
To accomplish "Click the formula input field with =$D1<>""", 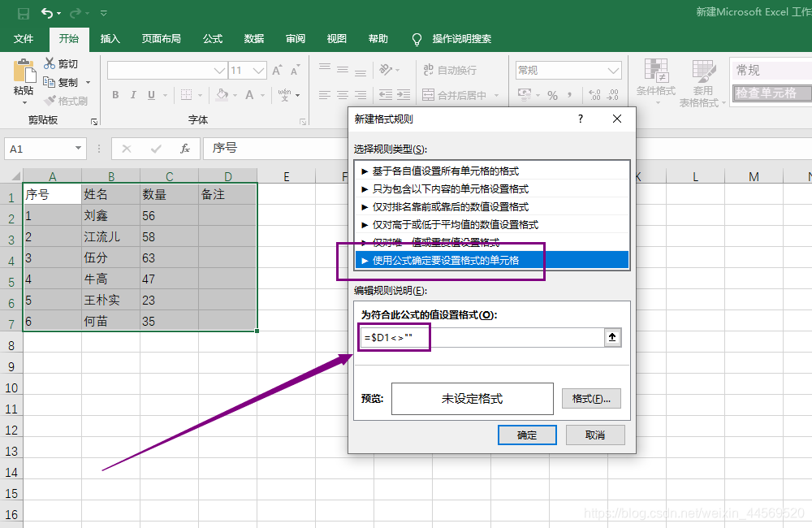I will click(482, 337).
